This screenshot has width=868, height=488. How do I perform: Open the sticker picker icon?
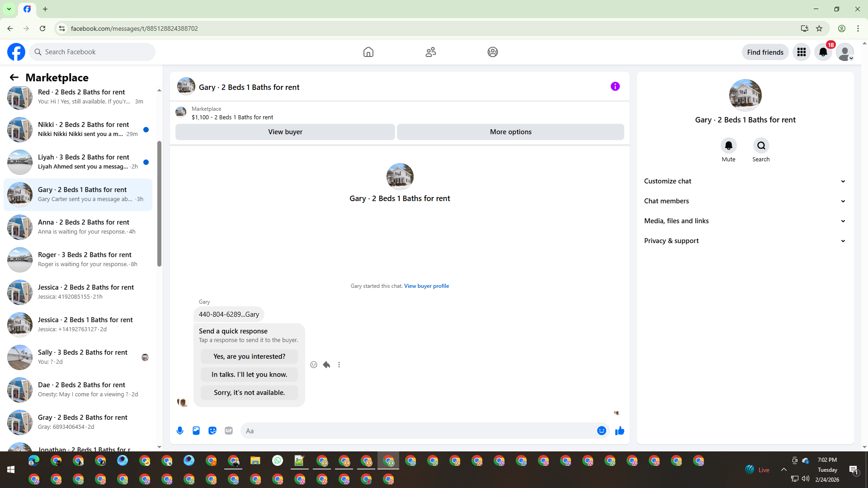(x=212, y=431)
